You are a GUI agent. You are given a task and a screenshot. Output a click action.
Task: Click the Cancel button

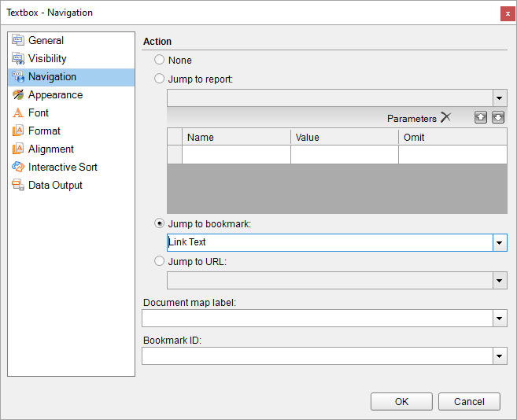tap(469, 402)
